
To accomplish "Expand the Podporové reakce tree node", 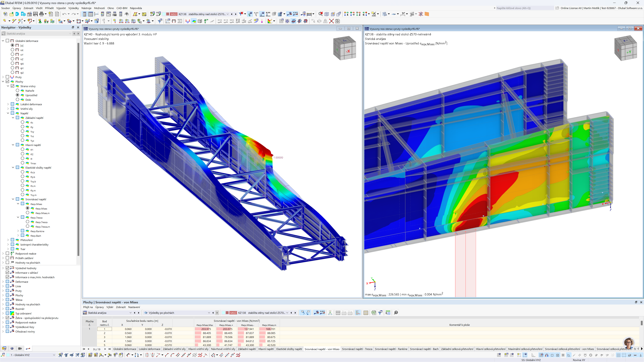I will pos(3,254).
